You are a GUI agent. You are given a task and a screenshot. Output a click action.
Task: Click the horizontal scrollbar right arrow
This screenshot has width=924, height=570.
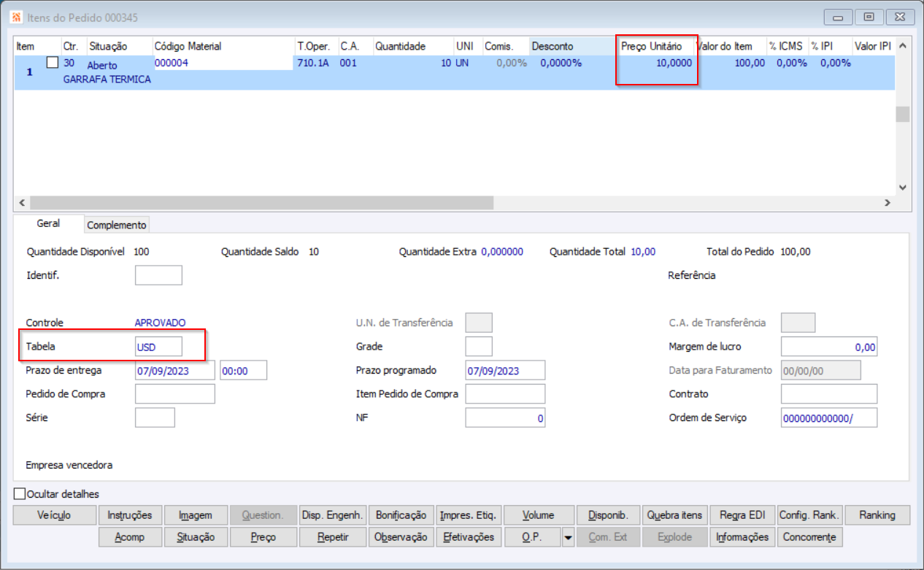888,203
